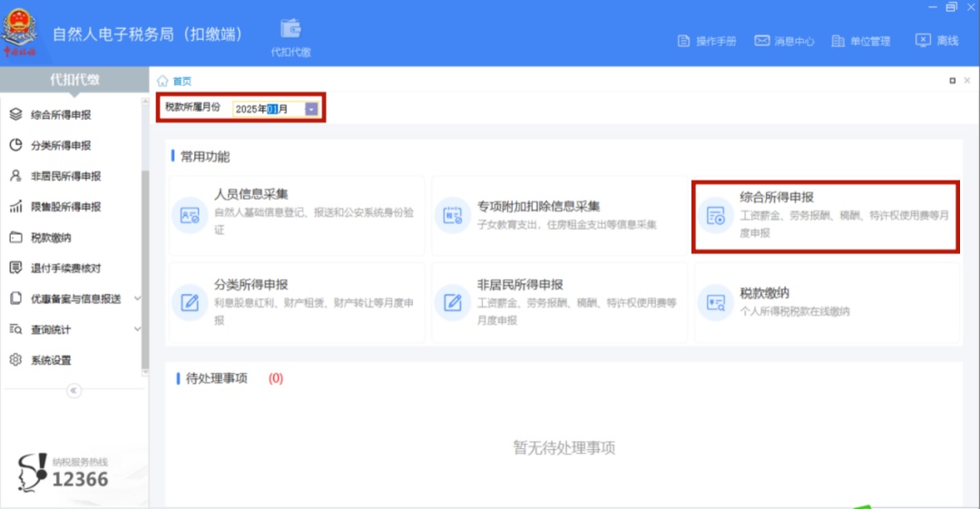Open the 税款所属月份 dropdown arrow
The image size is (980, 509).
[311, 109]
